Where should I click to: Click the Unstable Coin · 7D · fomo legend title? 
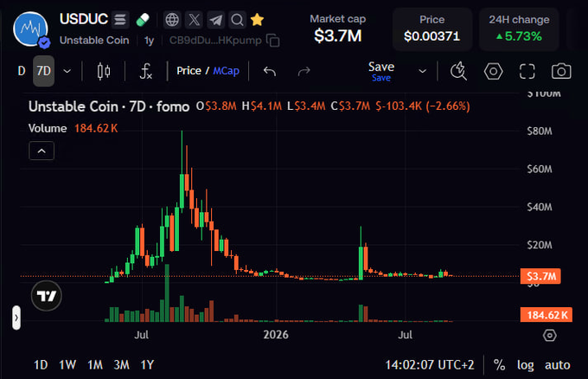click(109, 106)
